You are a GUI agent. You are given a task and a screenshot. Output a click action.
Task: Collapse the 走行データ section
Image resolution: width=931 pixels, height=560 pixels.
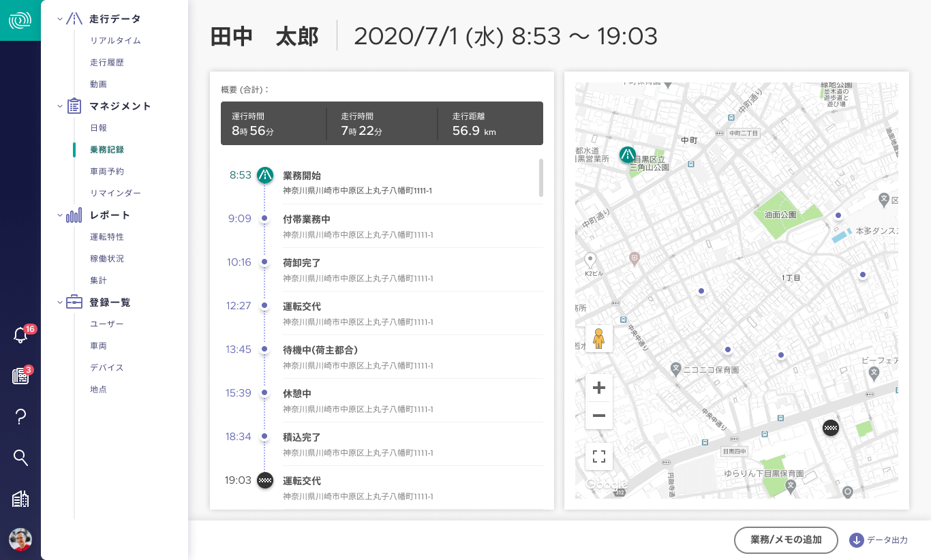pos(60,18)
